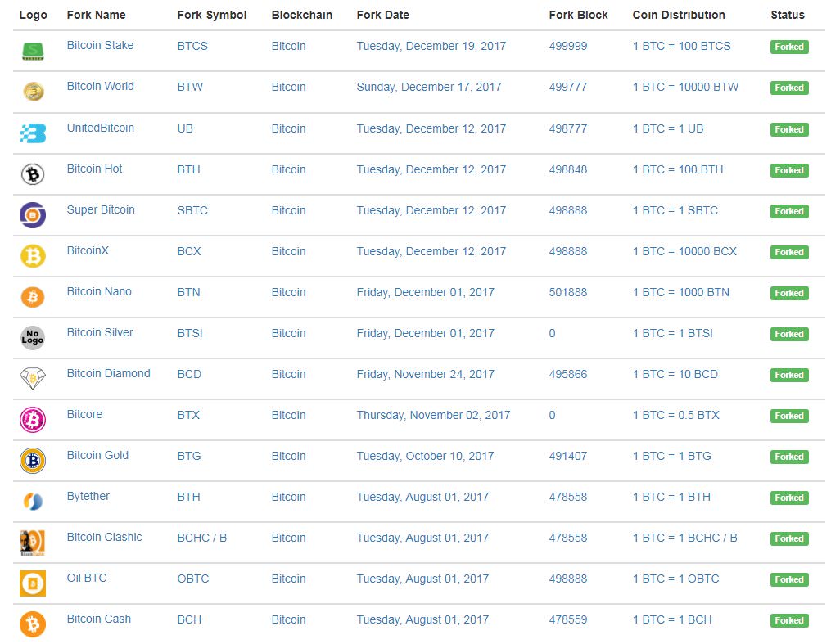
Task: Click the 'BCHC / B' fork symbol cell
Action: [x=202, y=538]
